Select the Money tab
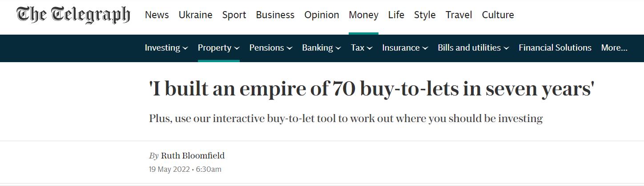 [x=363, y=15]
